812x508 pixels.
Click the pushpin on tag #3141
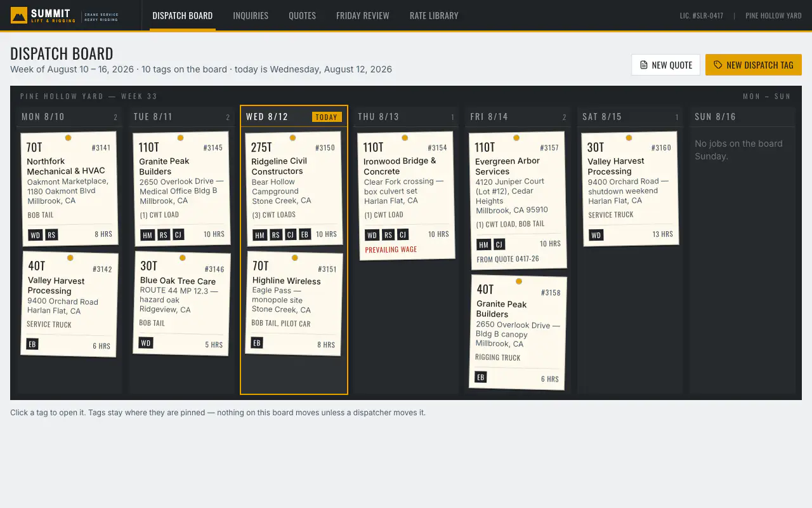[x=68, y=138]
